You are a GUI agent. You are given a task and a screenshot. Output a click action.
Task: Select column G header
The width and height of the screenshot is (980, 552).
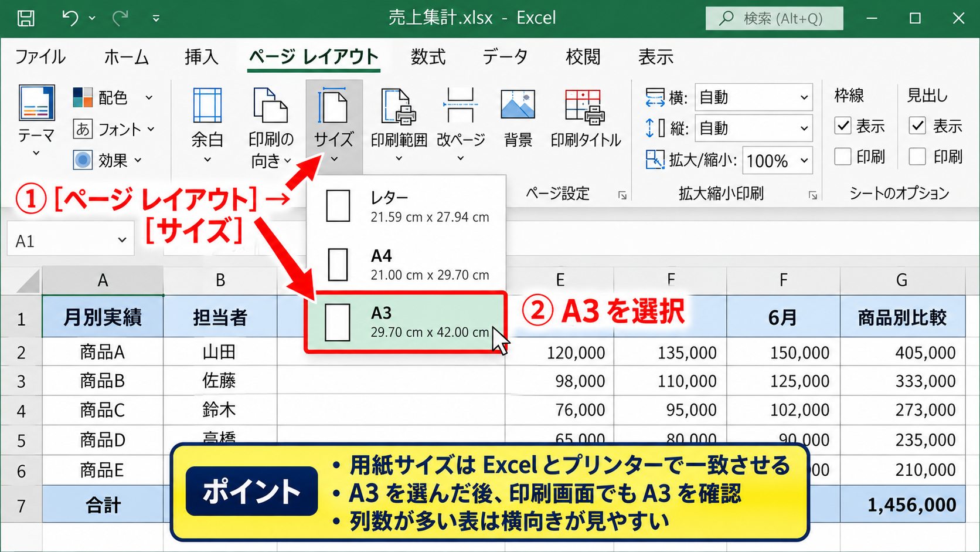click(x=902, y=280)
